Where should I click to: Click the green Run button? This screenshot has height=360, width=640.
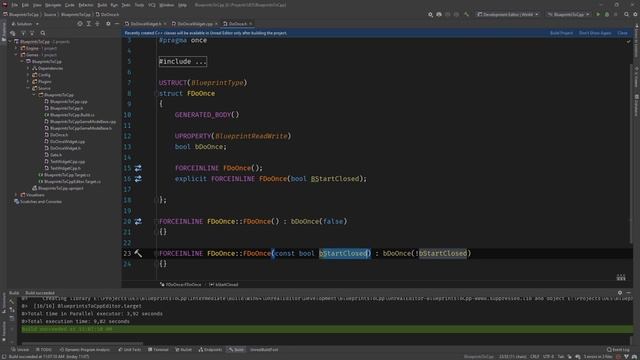pyautogui.click(x=598, y=14)
